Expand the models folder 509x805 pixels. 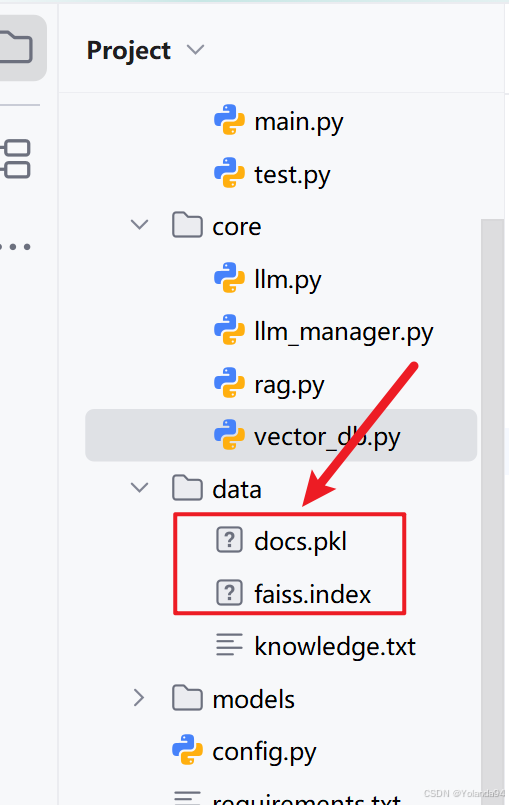(x=139, y=698)
